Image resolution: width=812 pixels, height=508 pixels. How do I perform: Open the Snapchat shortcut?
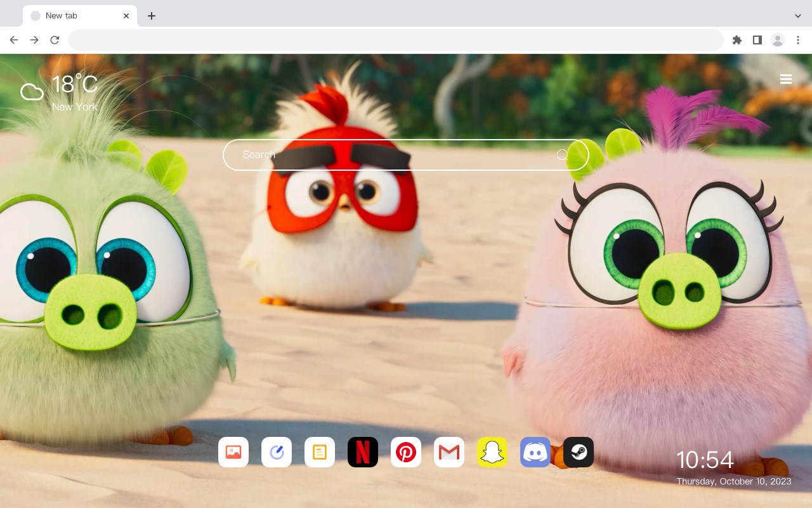492,452
